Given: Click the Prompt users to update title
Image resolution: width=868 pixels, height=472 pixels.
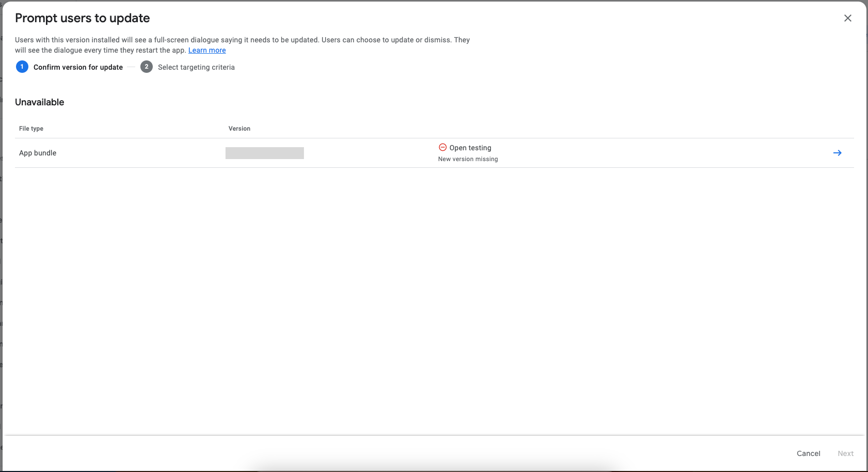Looking at the screenshot, I should click(x=82, y=18).
